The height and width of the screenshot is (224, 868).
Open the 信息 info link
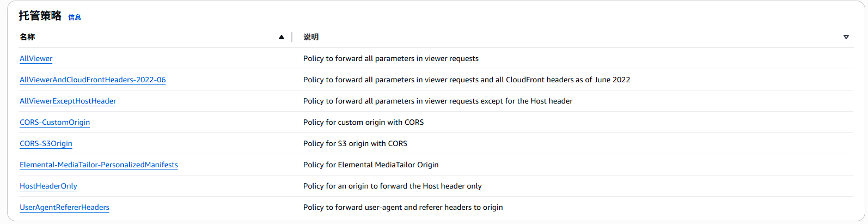click(x=75, y=17)
